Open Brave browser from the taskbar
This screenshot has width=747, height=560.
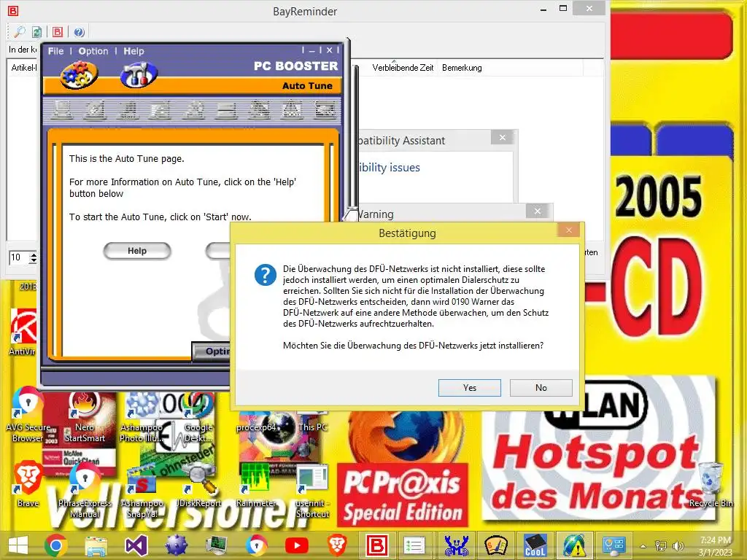pos(337,545)
